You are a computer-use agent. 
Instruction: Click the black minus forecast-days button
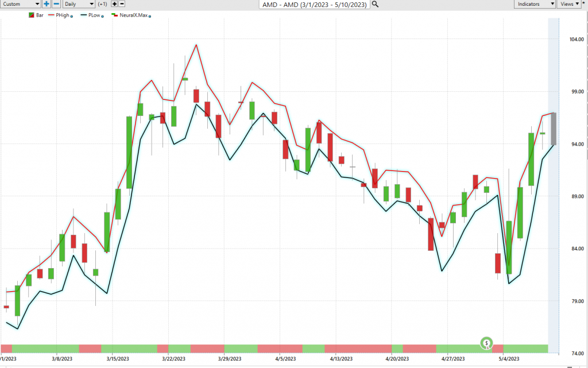[x=122, y=4]
